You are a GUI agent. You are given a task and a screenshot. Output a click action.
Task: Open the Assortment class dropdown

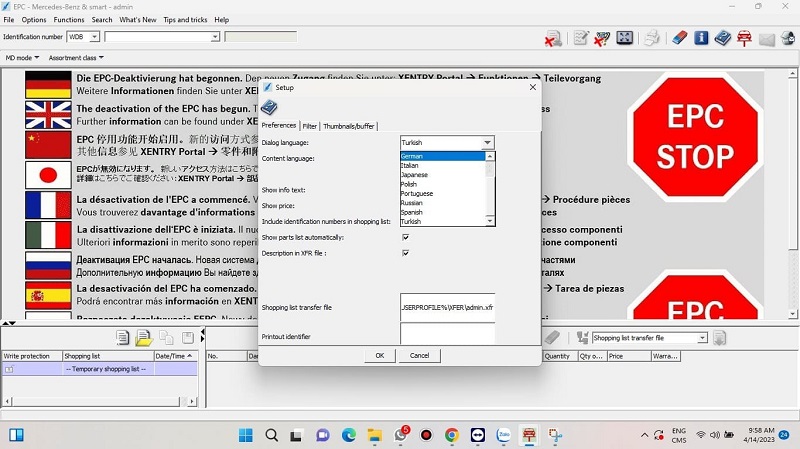click(x=76, y=58)
